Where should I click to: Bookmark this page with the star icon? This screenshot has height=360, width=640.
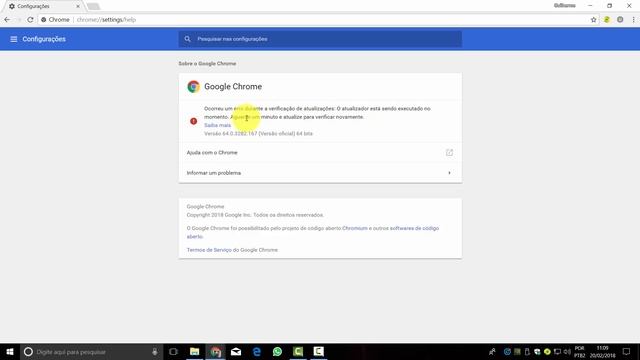tap(593, 20)
